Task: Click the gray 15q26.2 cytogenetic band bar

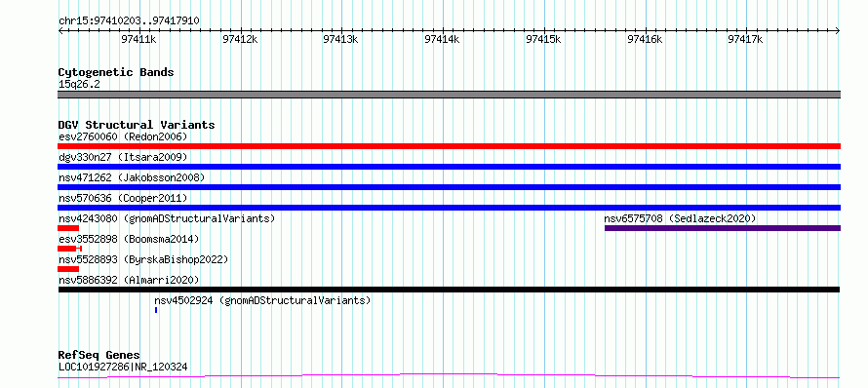Action: (449, 95)
